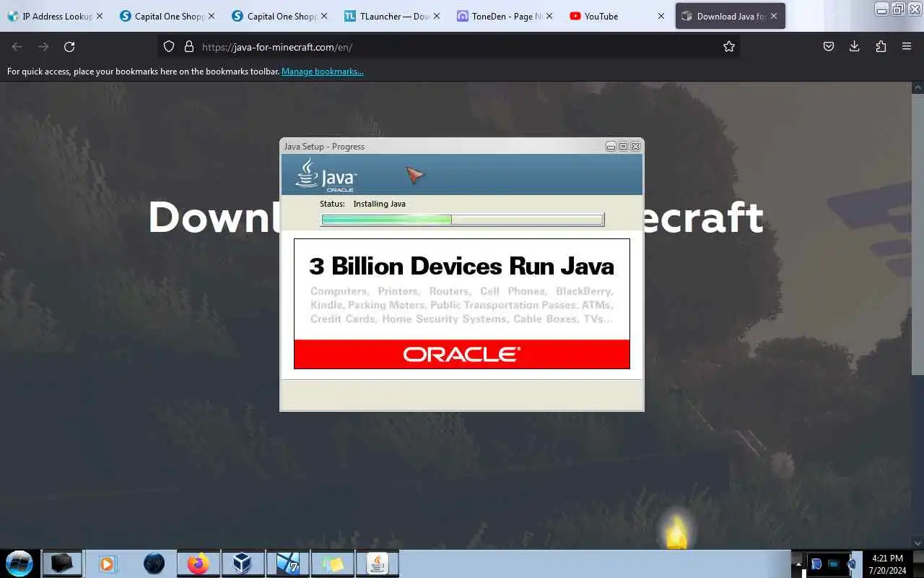Open the sticky notes taskbar icon

[332, 564]
